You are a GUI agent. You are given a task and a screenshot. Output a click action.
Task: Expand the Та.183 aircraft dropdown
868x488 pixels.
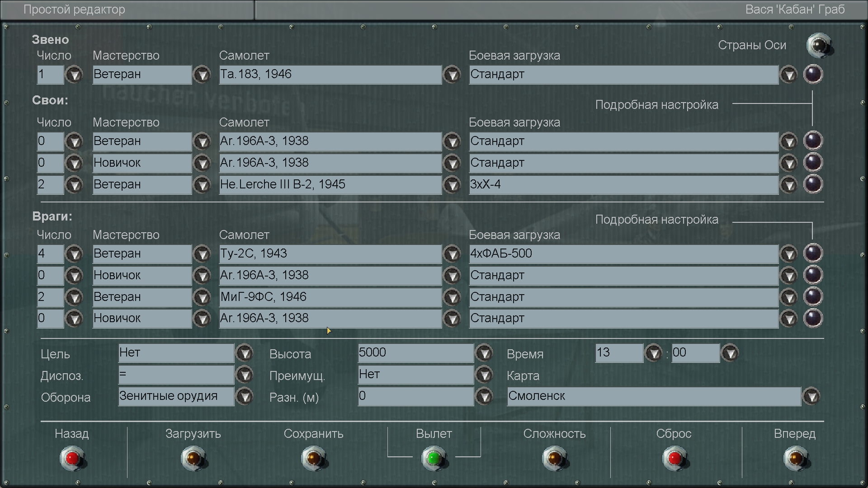point(452,75)
